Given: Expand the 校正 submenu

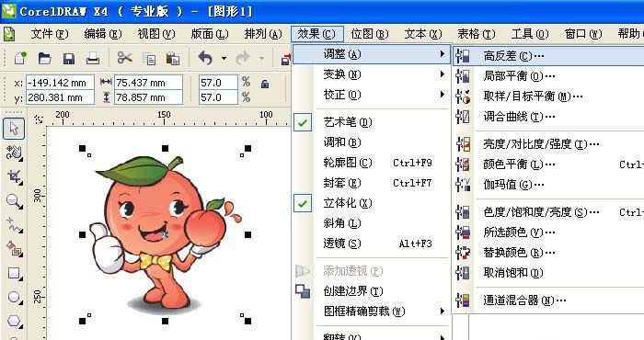Looking at the screenshot, I should click(x=372, y=95).
